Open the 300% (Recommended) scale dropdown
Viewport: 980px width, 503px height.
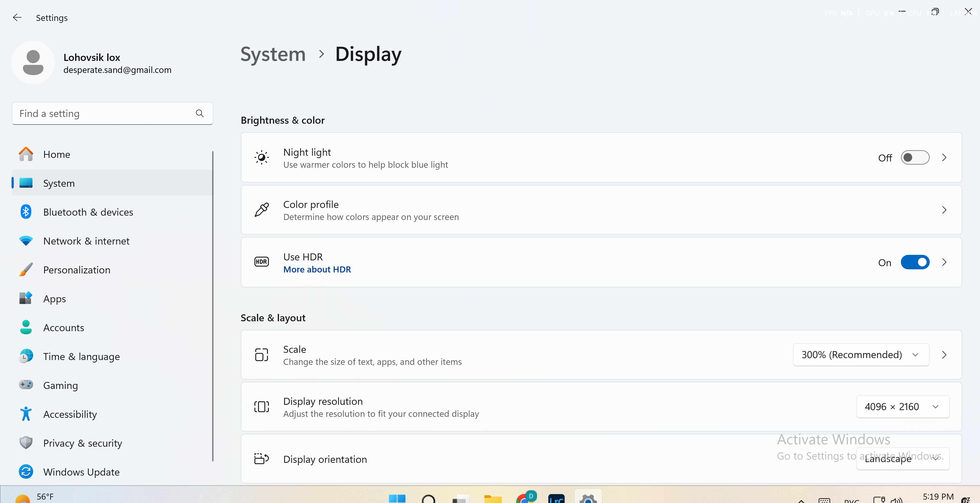[861, 355]
